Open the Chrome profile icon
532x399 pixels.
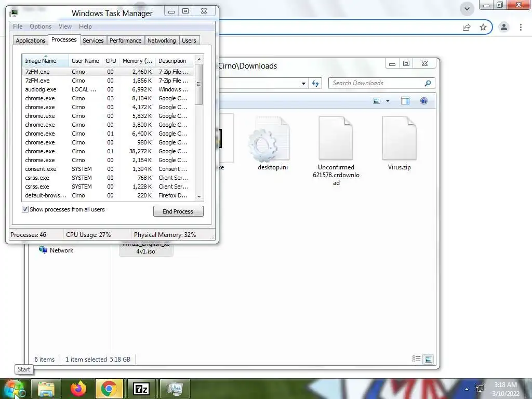pyautogui.click(x=504, y=27)
